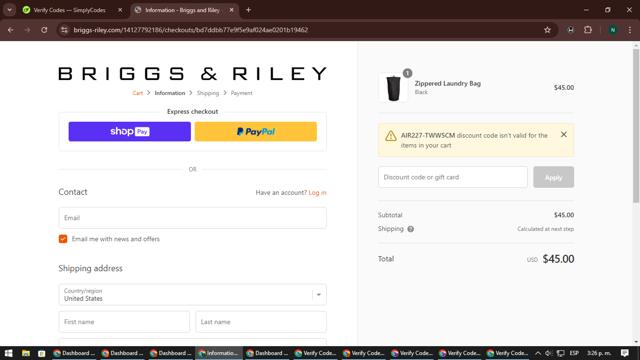Open File Explorer from the taskbar
Viewport: 640px width, 360px height.
(x=26, y=353)
